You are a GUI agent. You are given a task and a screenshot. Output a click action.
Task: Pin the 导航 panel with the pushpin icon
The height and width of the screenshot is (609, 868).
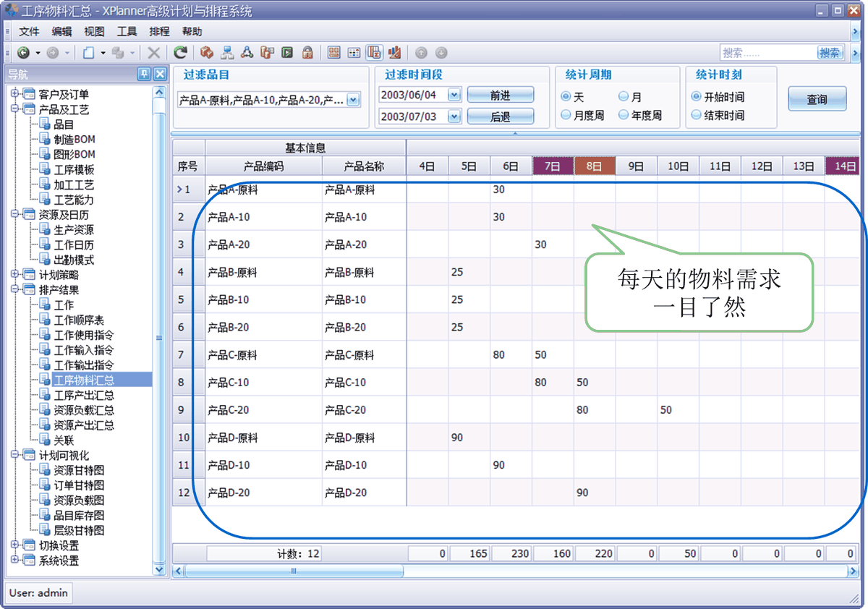[x=145, y=74]
